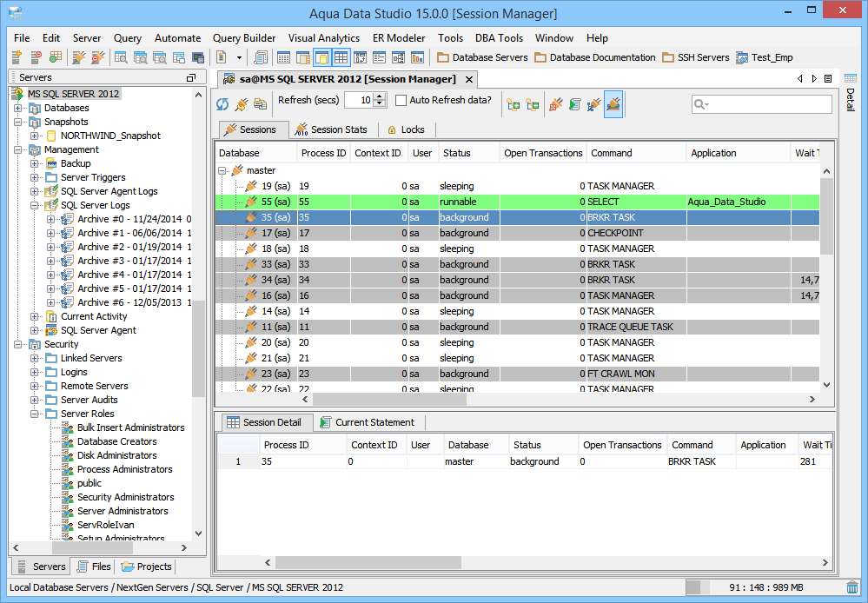This screenshot has width=868, height=603.
Task: Click the undock icon in Servers panel header
Action: click(191, 77)
